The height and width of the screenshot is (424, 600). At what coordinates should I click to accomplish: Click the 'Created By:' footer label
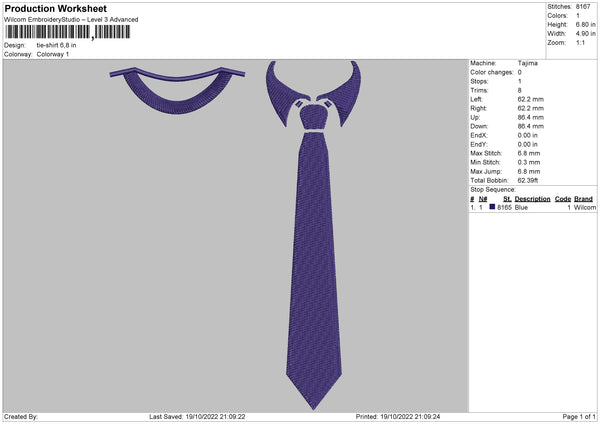[x=21, y=417]
